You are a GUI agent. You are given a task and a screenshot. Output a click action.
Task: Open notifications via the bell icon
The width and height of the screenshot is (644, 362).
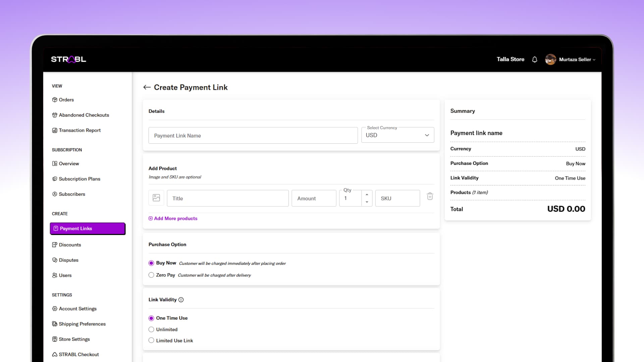point(535,59)
